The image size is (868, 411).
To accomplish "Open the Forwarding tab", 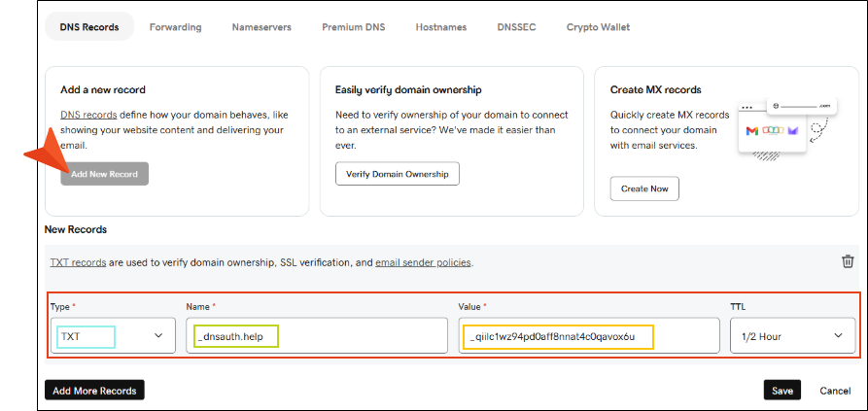I will (x=175, y=27).
